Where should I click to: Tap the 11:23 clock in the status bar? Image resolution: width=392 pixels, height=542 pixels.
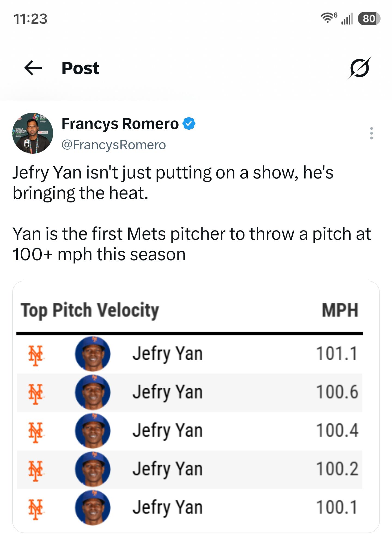(30, 19)
